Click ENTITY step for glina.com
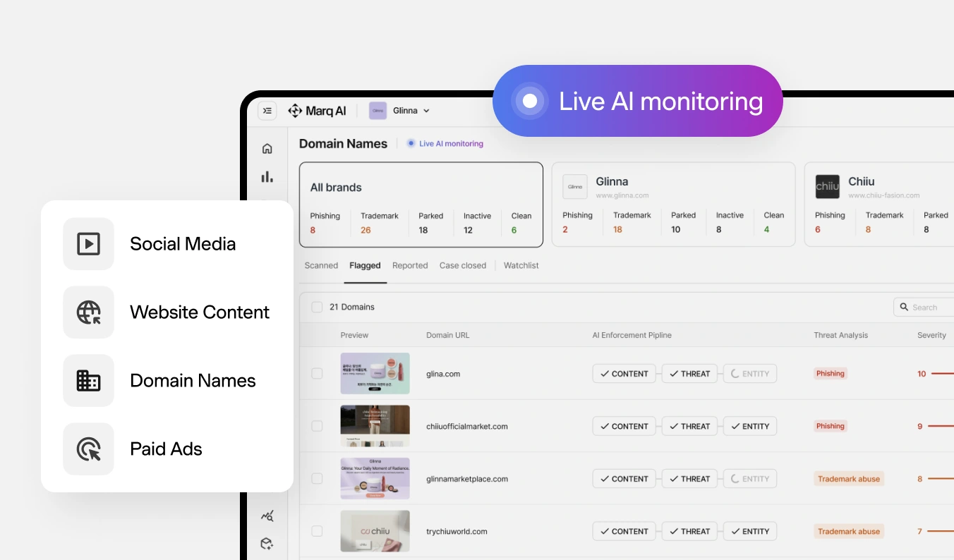 (x=750, y=374)
